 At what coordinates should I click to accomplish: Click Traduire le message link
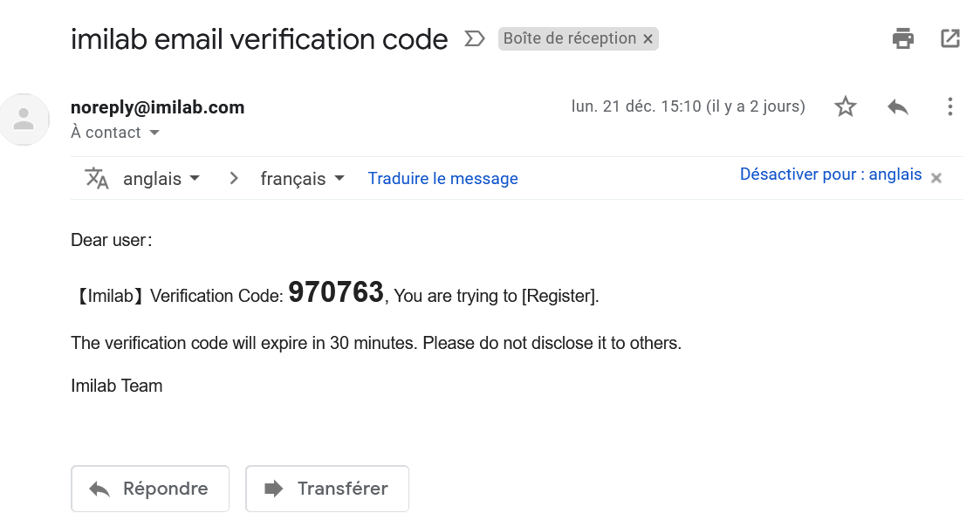[x=442, y=179]
